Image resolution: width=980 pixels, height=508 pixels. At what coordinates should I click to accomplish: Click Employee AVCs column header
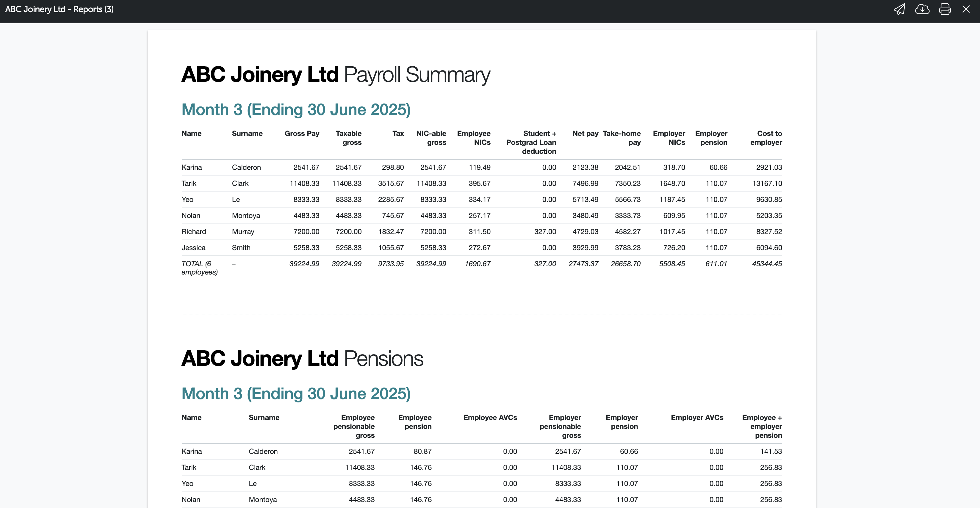click(490, 418)
